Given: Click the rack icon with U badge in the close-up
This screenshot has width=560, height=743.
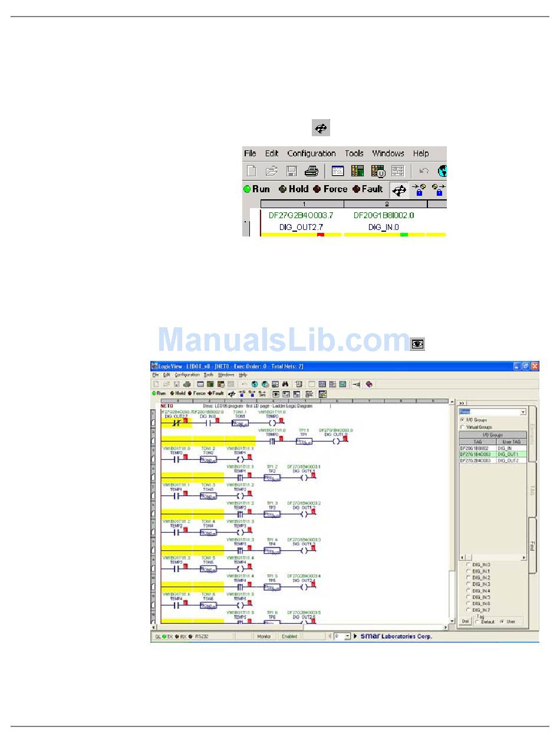Looking at the screenshot, I should (x=378, y=172).
